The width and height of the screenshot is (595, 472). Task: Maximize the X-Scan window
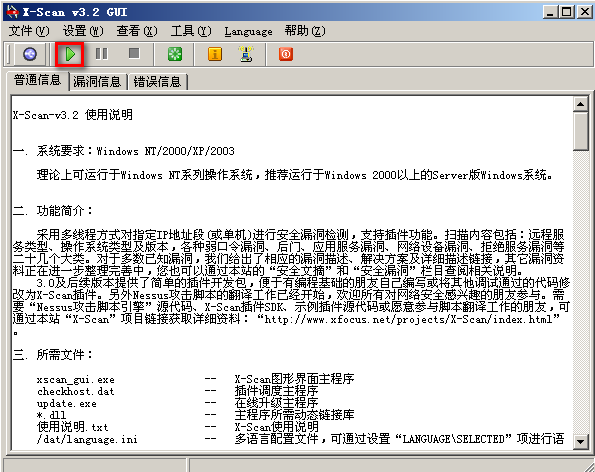567,12
